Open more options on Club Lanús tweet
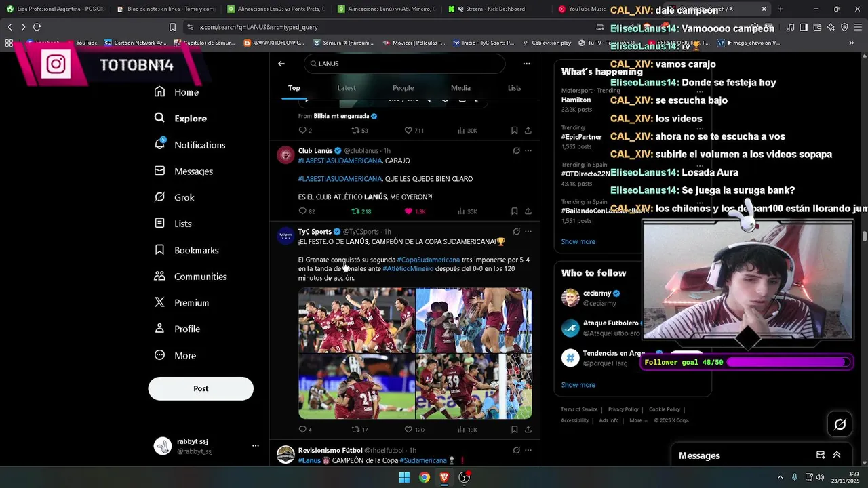This screenshot has width=868, height=488. 528,150
